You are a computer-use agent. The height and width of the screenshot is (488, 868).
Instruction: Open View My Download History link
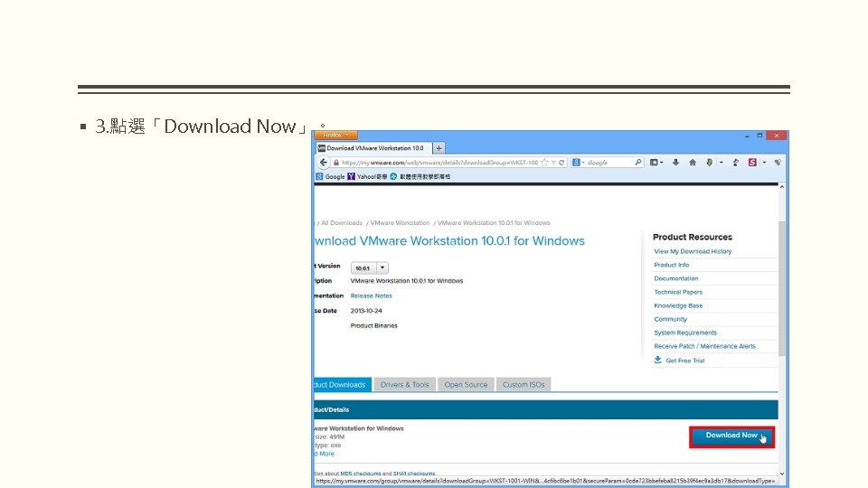click(693, 251)
